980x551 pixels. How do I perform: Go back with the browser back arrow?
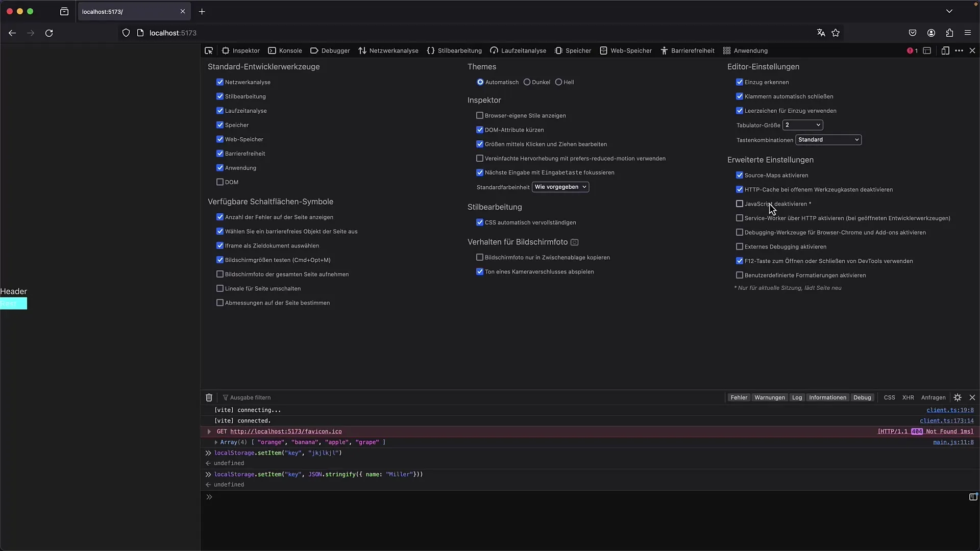[x=12, y=33]
